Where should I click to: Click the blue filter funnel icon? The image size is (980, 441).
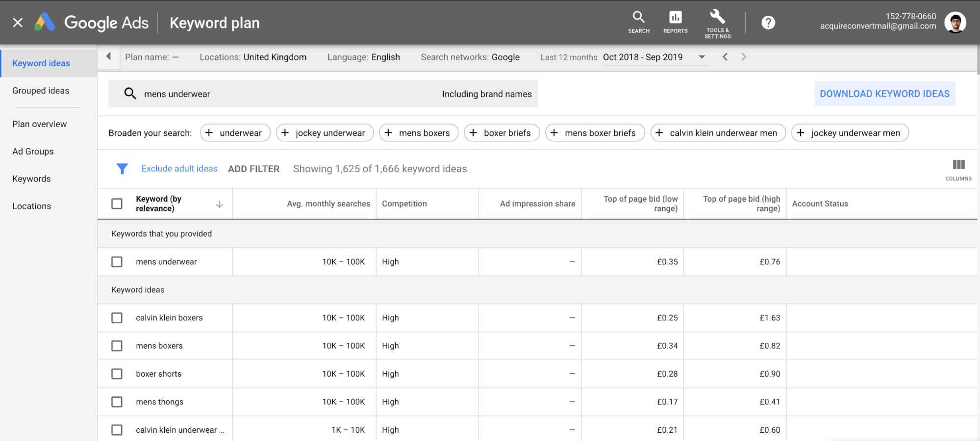click(x=122, y=169)
